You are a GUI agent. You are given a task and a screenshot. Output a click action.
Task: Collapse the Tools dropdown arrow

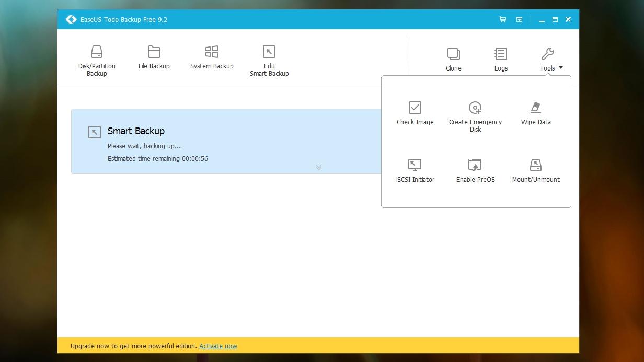[561, 68]
